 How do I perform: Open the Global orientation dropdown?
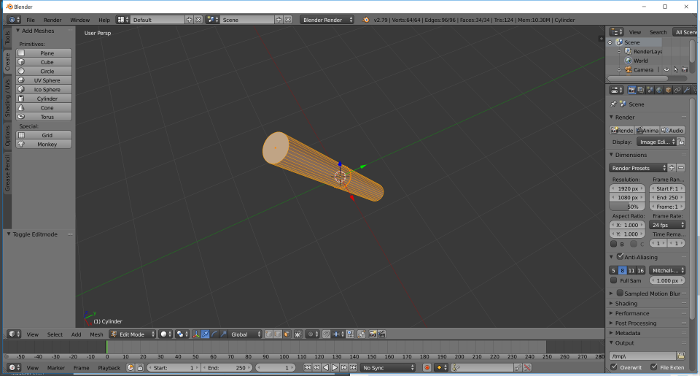tap(245, 334)
